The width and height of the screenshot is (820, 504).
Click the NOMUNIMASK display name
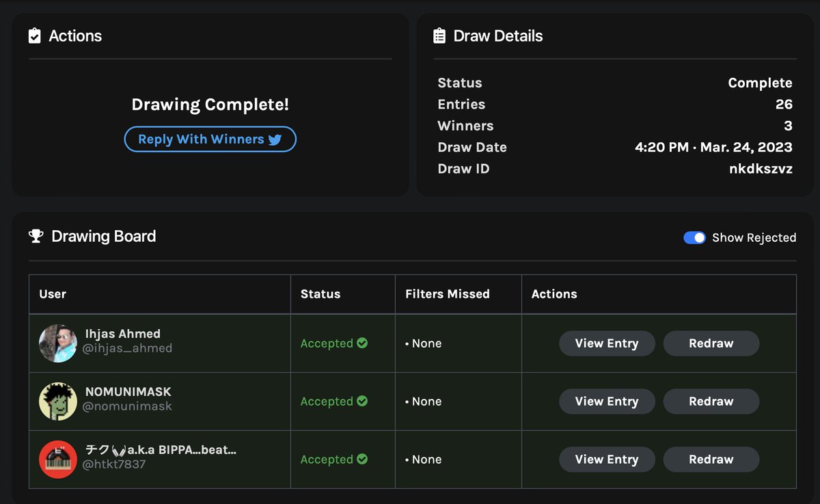click(128, 392)
